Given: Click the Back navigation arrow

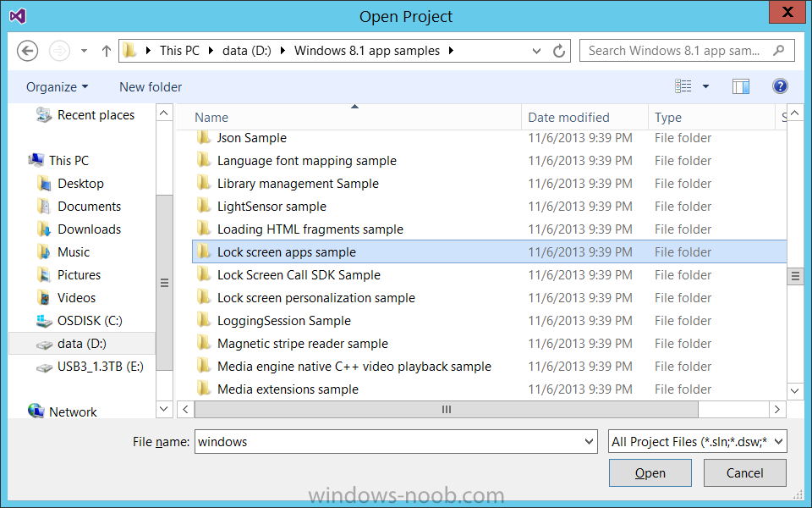Looking at the screenshot, I should [27, 51].
